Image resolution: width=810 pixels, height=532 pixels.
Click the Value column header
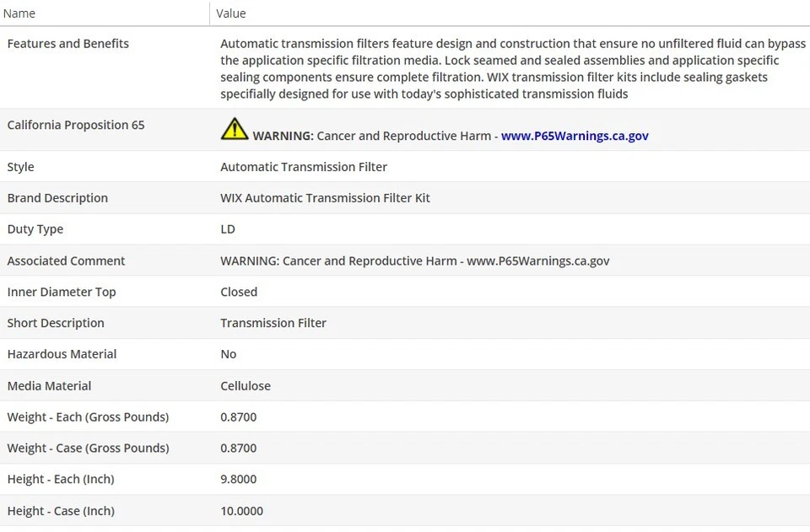click(x=231, y=13)
